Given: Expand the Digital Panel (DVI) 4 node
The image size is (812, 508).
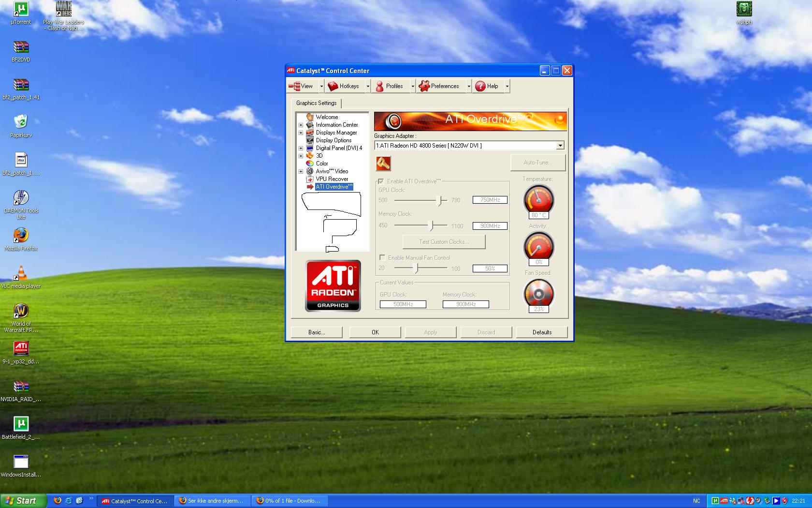Looking at the screenshot, I should [x=301, y=148].
